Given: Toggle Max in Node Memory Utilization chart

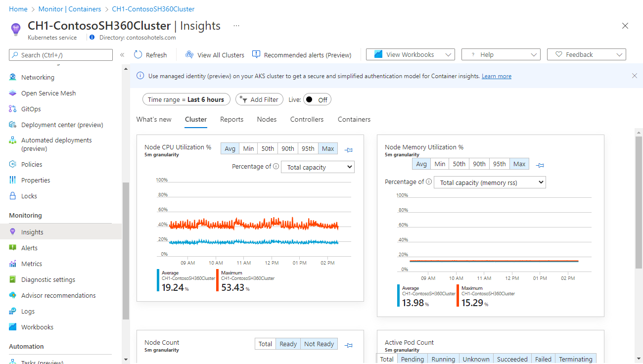Looking at the screenshot, I should point(519,164).
